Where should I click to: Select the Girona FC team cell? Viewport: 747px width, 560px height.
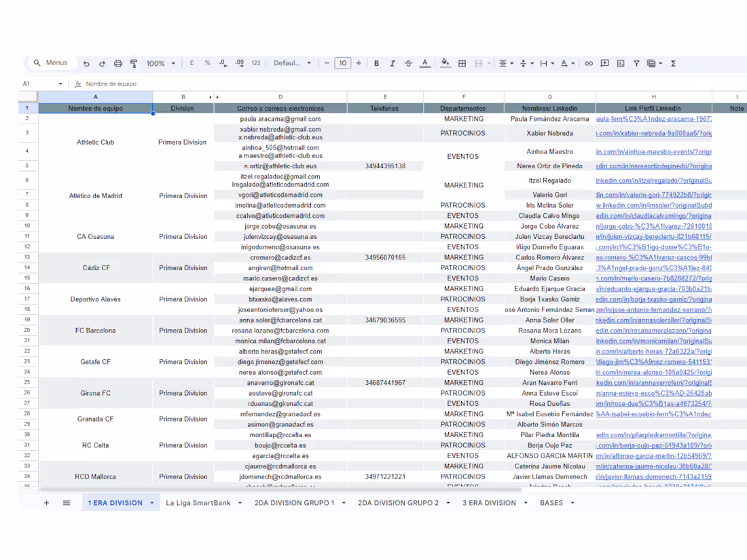tap(95, 393)
